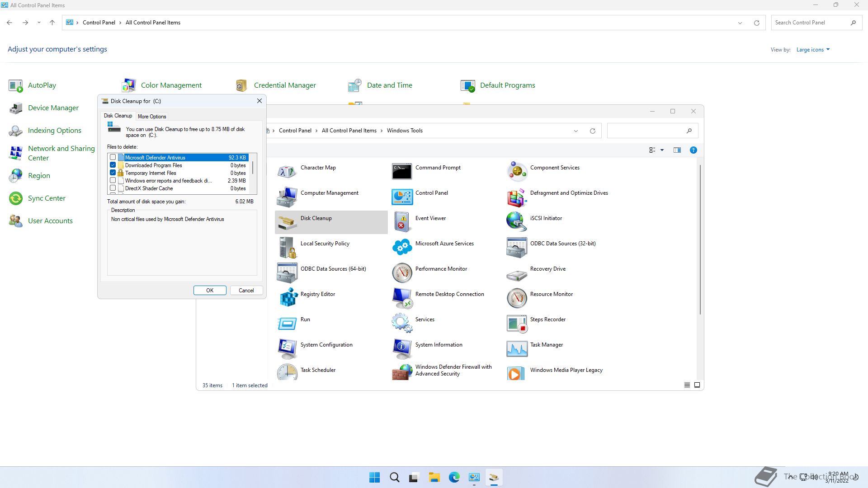Click the Windows Tools vertical scrollbar
This screenshot has height=488, width=868.
[700, 239]
